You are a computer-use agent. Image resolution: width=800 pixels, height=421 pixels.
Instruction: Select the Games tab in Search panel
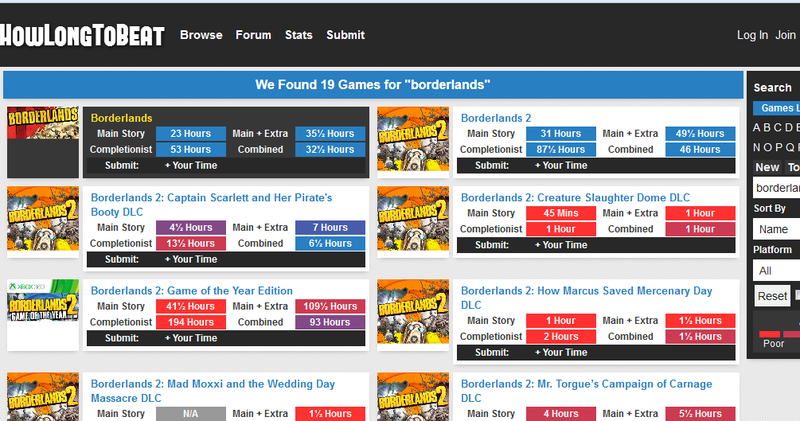coord(777,108)
